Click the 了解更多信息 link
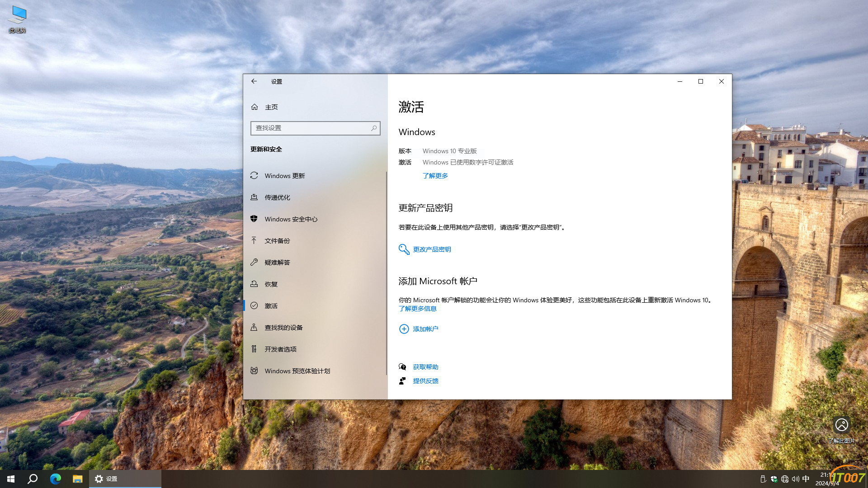Screen dimensions: 868x488 (x=417, y=309)
